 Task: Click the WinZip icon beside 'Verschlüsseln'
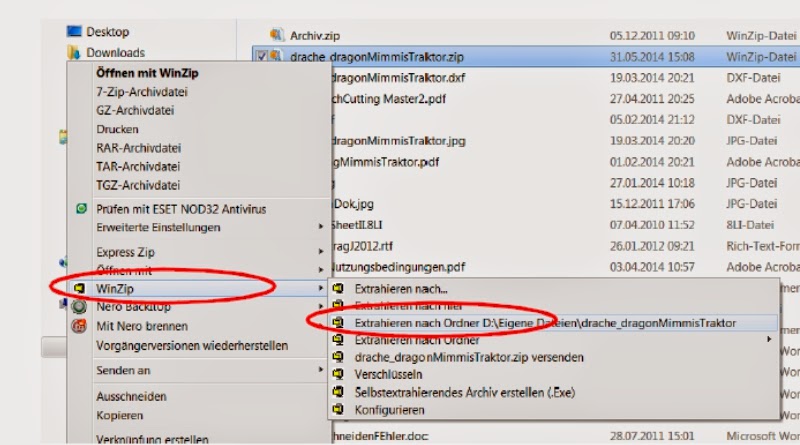pyautogui.click(x=338, y=374)
